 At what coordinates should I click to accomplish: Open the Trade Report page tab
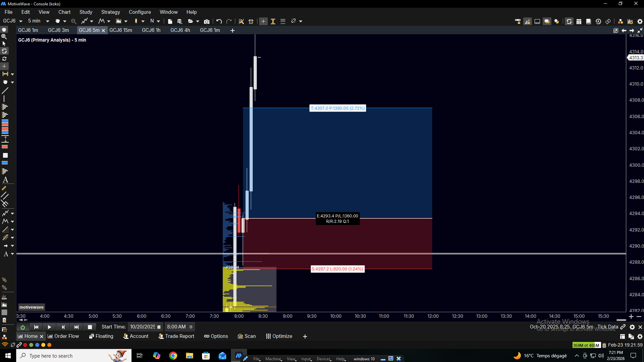pos(176,336)
